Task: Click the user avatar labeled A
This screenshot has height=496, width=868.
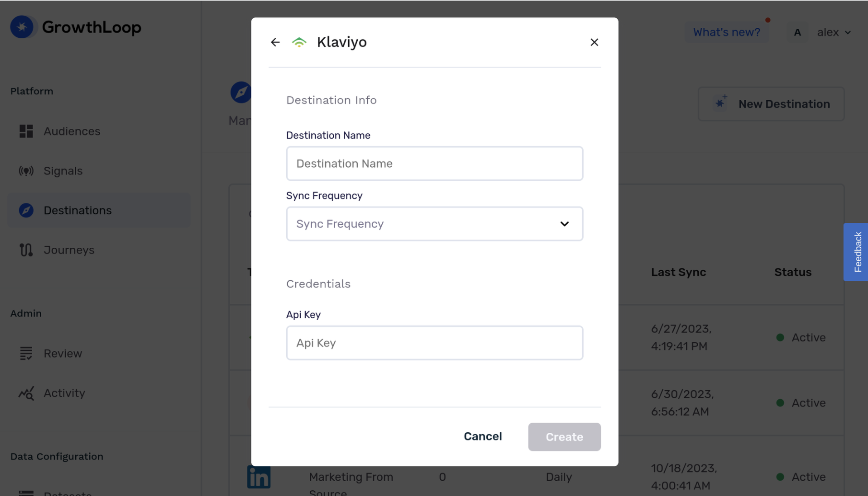Action: coord(797,32)
